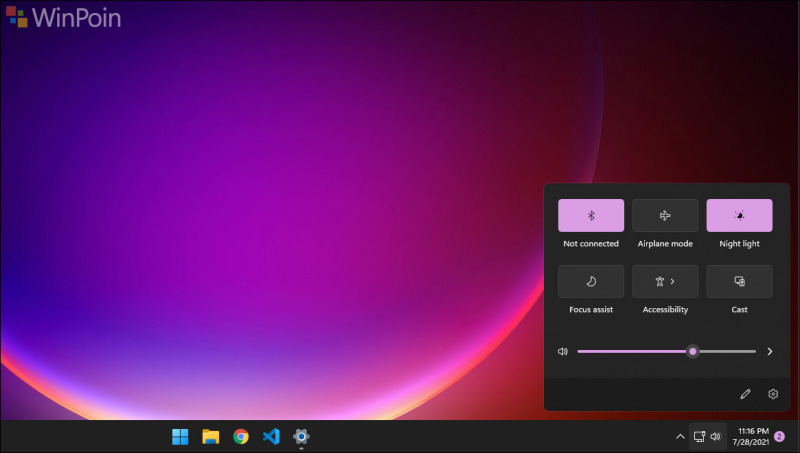800x453 pixels.
Task: Open audio output device chevron
Action: point(770,351)
